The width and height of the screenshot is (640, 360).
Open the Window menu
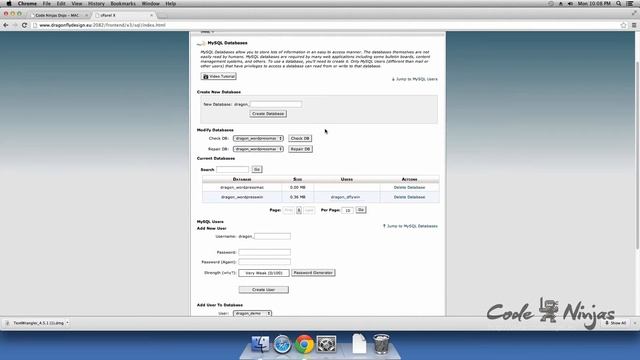(151, 3)
